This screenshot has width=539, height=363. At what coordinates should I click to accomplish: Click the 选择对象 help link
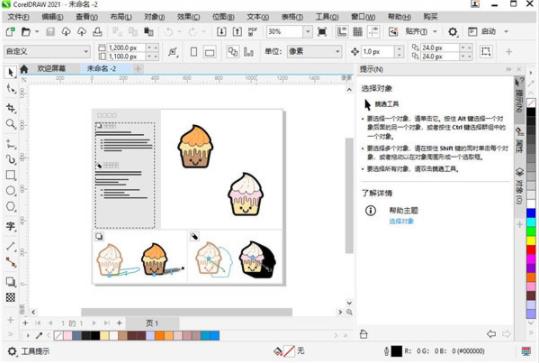pyautogui.click(x=401, y=221)
